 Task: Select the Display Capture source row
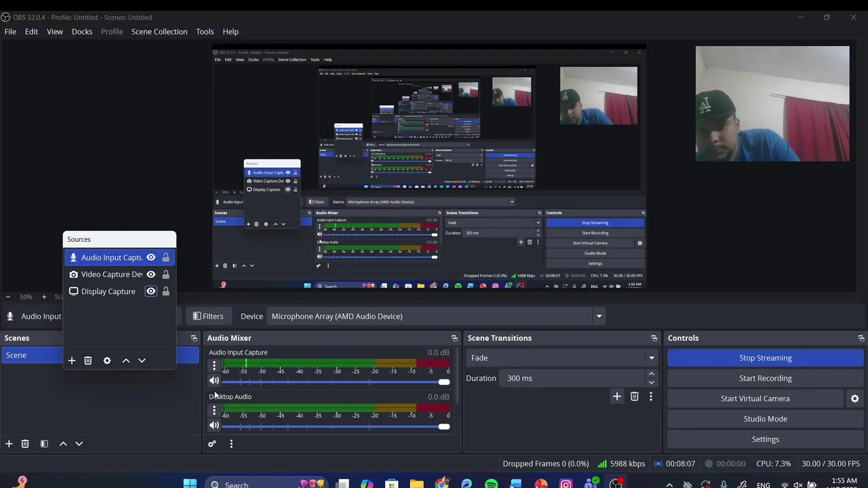click(x=119, y=291)
